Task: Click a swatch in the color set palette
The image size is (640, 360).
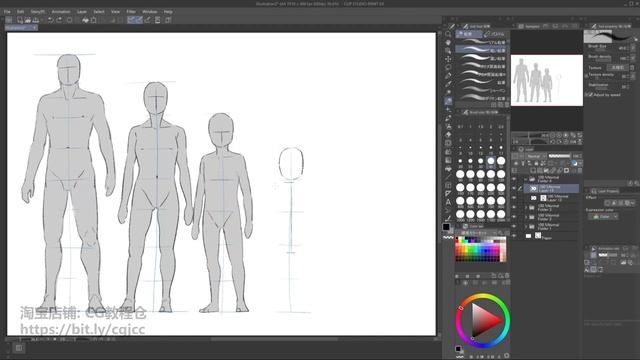Action: (480, 249)
